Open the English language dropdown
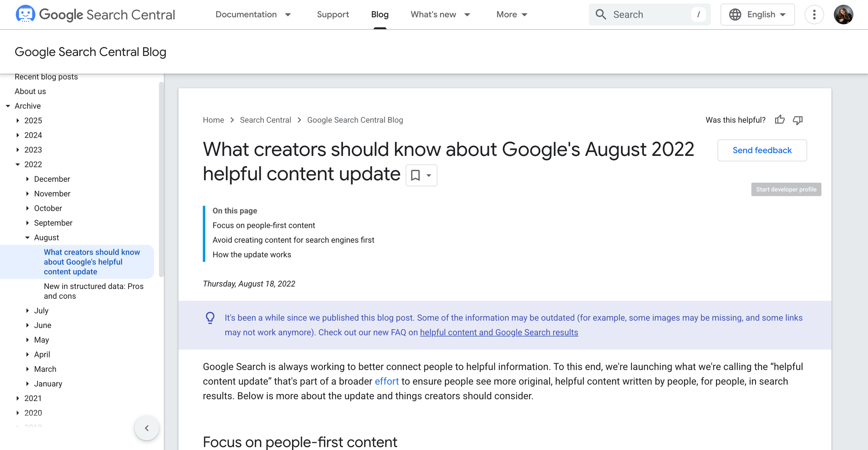Image resolution: width=868 pixels, height=450 pixels. [757, 15]
